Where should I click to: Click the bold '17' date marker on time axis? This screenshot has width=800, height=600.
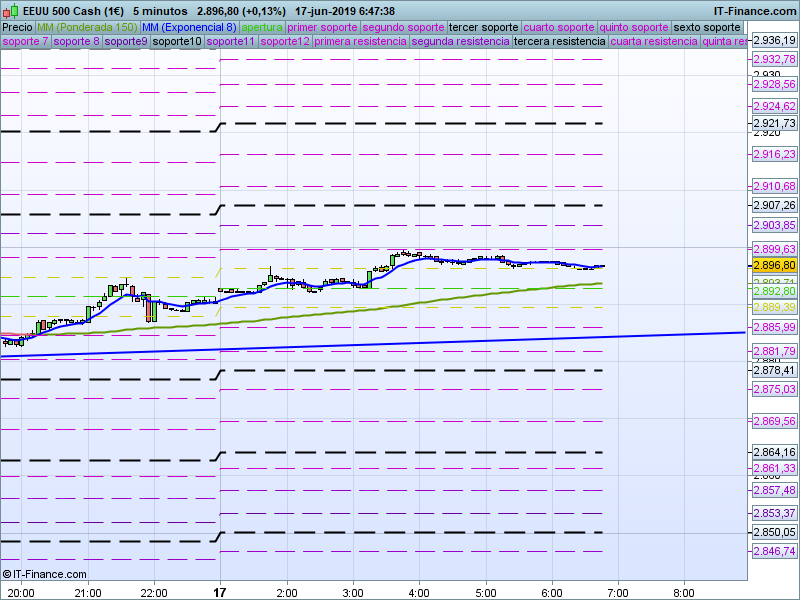(219, 591)
